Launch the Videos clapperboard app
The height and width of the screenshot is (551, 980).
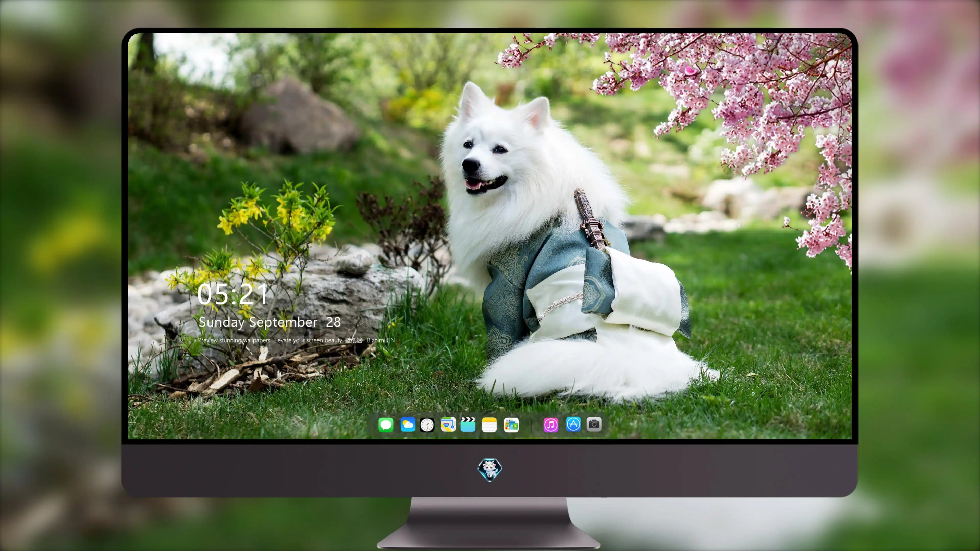(x=468, y=424)
